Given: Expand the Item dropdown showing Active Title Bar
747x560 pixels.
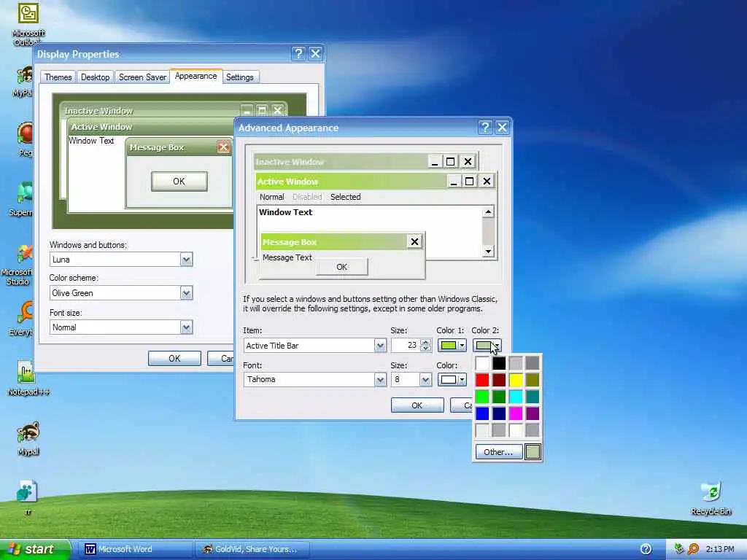Looking at the screenshot, I should pos(379,345).
